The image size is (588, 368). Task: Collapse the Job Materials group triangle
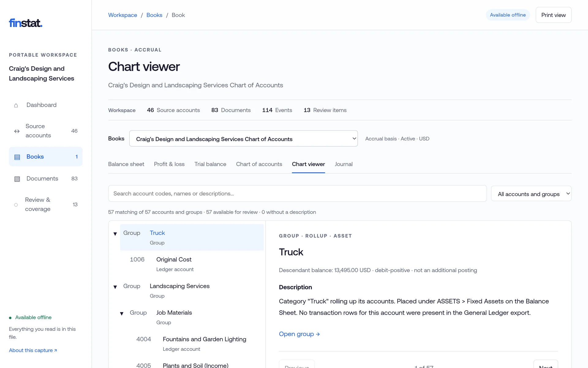(122, 314)
